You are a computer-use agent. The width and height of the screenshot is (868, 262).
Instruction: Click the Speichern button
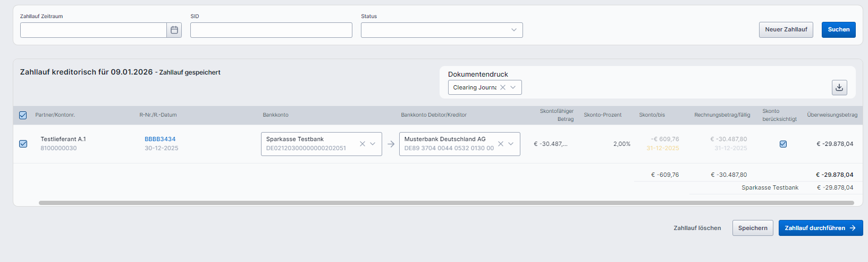tap(752, 228)
